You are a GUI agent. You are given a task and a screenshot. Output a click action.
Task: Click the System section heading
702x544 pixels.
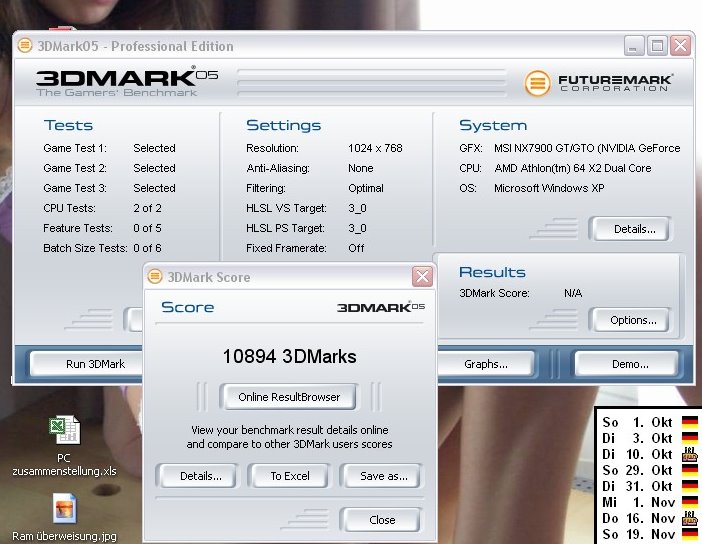coord(493,125)
